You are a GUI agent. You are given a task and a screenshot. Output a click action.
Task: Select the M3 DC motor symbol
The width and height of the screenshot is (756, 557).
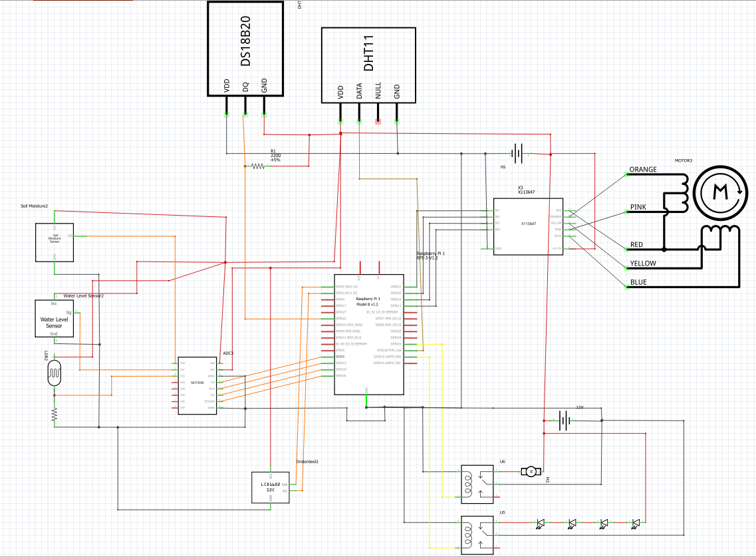[x=531, y=471]
